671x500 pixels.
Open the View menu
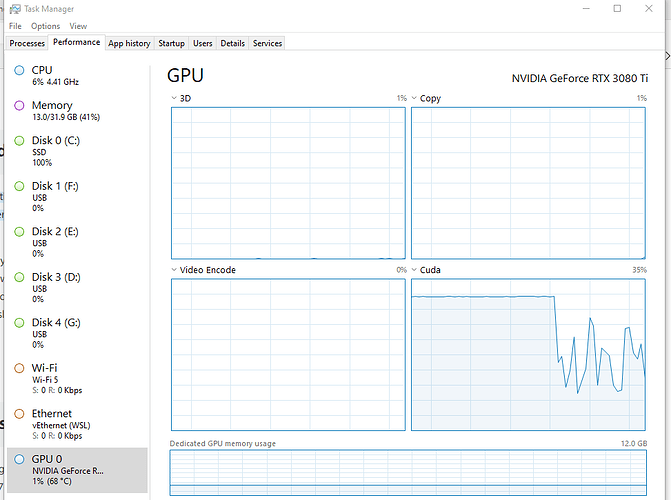click(x=78, y=26)
